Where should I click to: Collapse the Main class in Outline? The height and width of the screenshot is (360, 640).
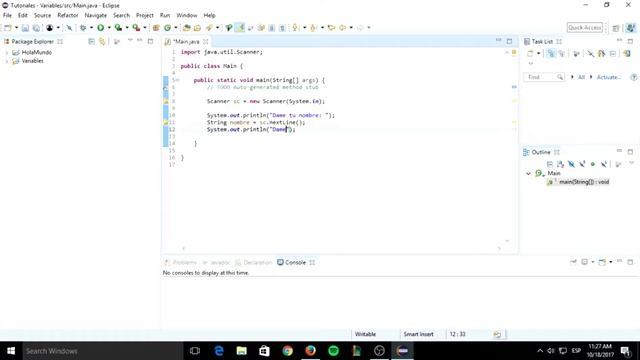tap(529, 173)
